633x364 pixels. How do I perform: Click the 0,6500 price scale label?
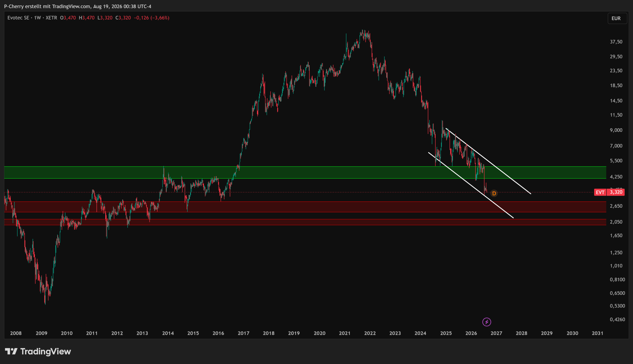617,293
